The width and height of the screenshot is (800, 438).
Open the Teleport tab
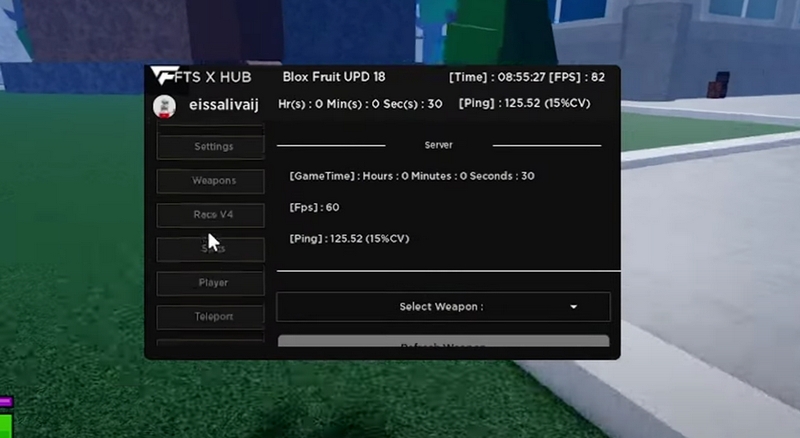pyautogui.click(x=213, y=317)
